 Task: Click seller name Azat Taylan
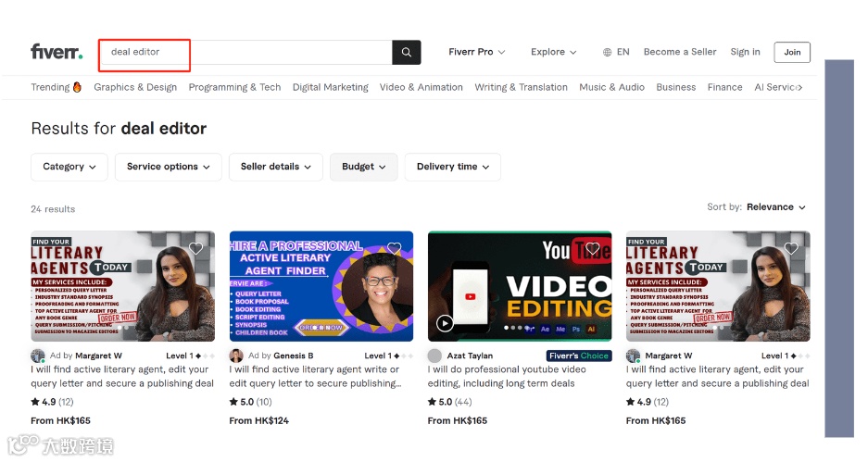pos(470,356)
